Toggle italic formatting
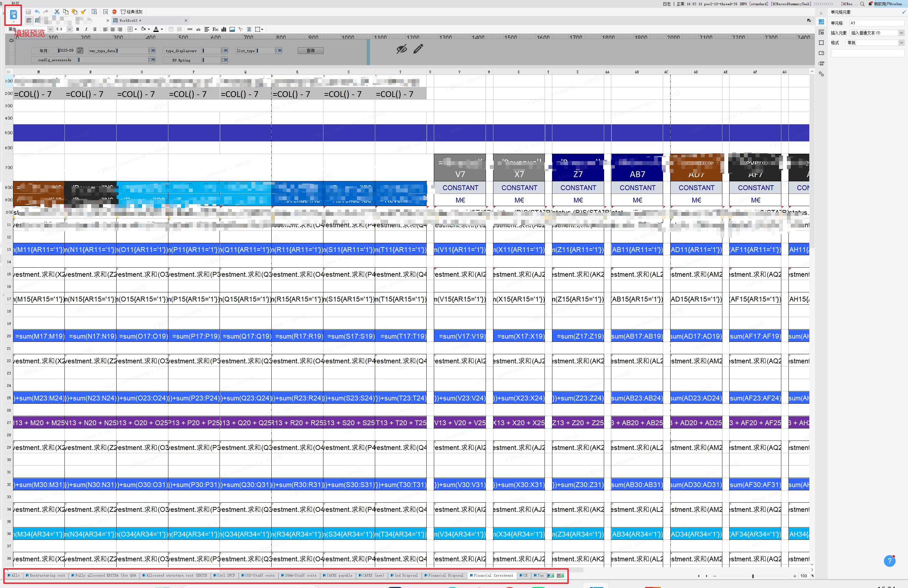The height and width of the screenshot is (588, 908). (x=86, y=29)
